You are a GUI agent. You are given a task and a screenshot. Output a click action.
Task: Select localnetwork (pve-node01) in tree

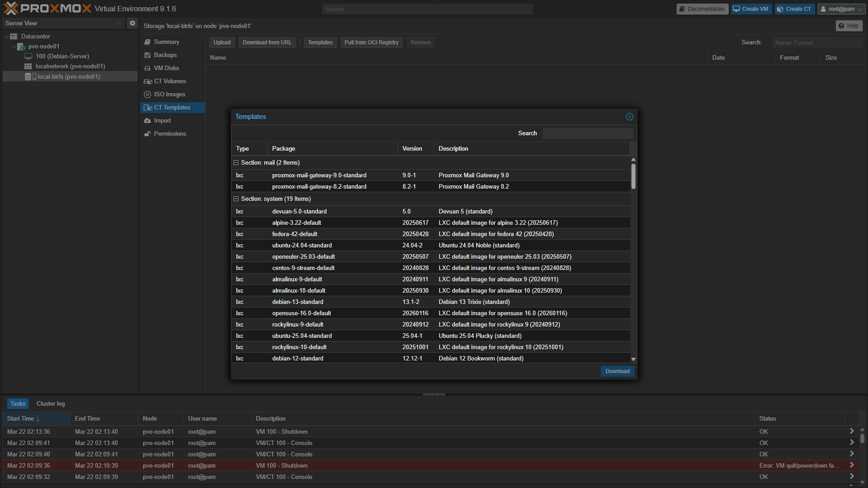pyautogui.click(x=70, y=66)
